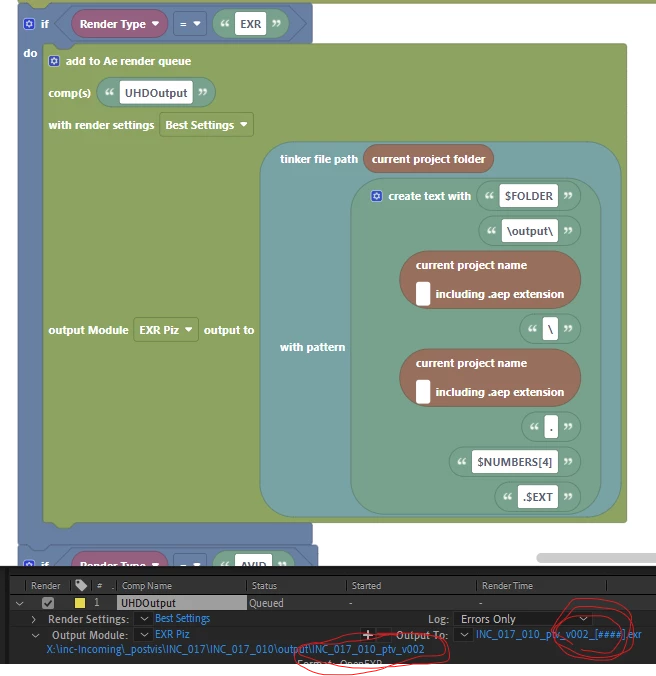
Task: Click the \output\ text field
Action: 530,231
